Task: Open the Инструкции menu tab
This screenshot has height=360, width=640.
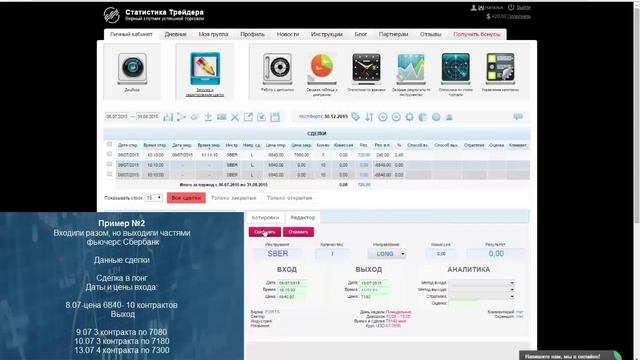Action: 327,34
